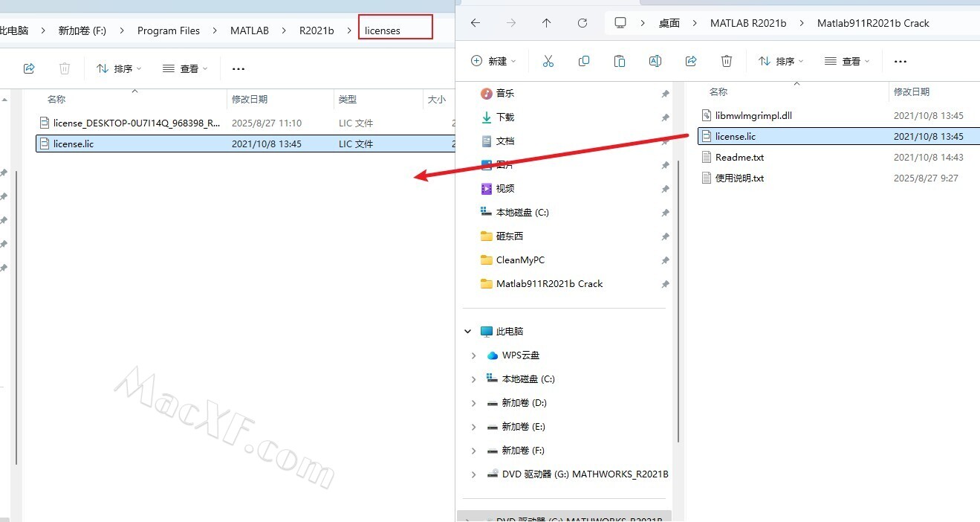Click the Cut scissors icon in right toolbar

pos(548,61)
